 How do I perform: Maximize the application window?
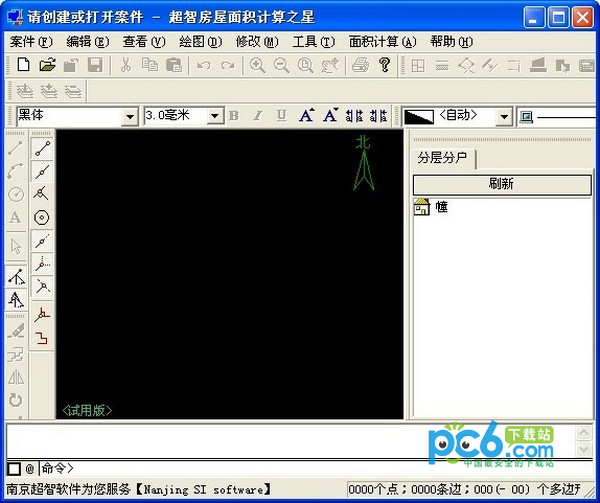coord(558,18)
